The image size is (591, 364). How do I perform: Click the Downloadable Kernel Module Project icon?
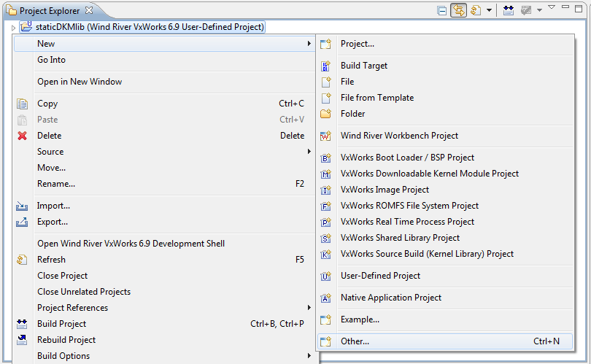pyautogui.click(x=325, y=174)
